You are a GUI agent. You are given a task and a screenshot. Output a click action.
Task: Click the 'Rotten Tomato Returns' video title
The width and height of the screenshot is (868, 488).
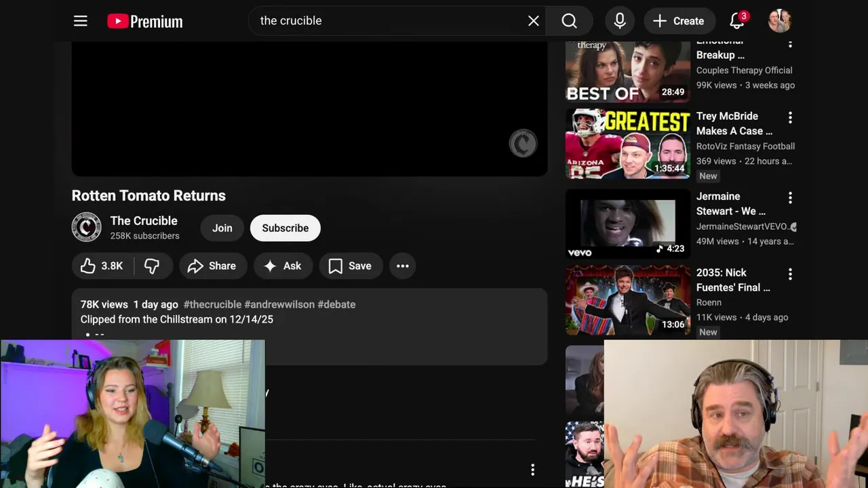(x=149, y=195)
